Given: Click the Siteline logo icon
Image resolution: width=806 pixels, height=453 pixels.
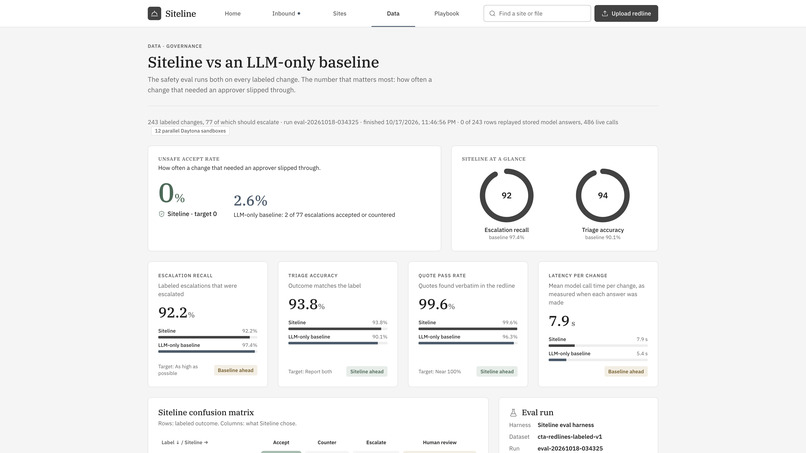Looking at the screenshot, I should coord(154,13).
